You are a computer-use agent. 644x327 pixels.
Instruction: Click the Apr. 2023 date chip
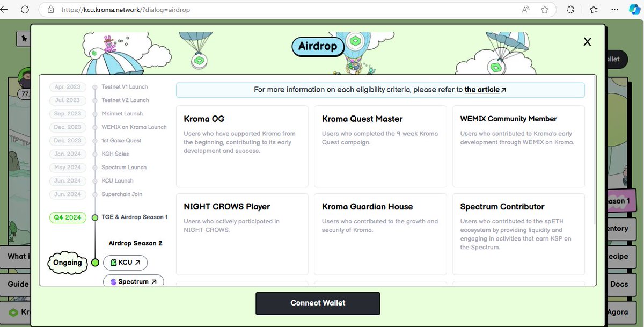(x=68, y=87)
